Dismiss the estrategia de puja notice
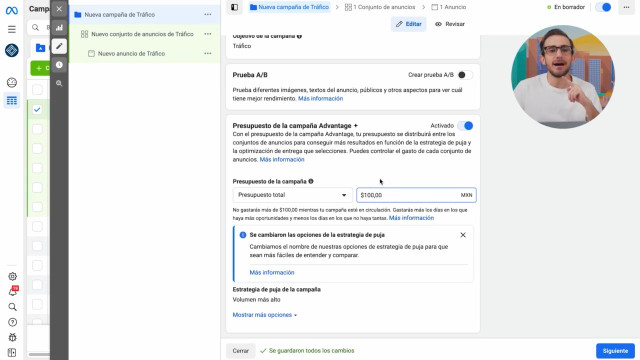This screenshot has height=360, width=640. [x=463, y=235]
